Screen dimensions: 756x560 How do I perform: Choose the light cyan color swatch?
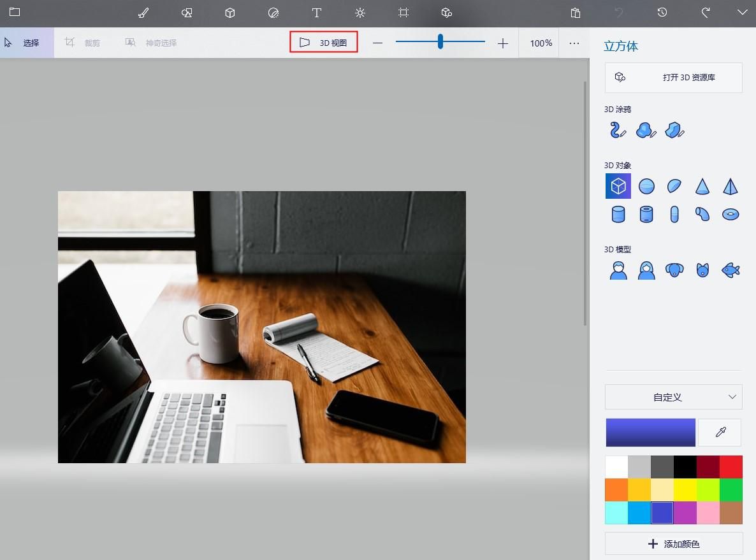pyautogui.click(x=616, y=512)
